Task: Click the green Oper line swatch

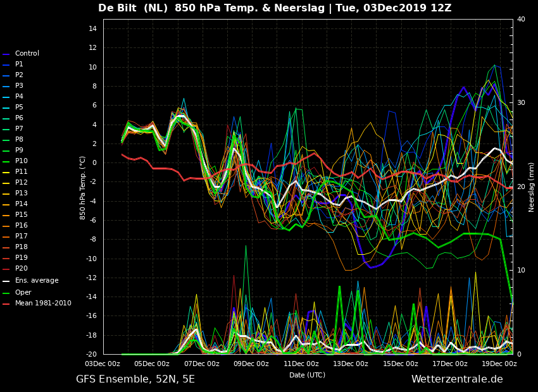Action: [6, 293]
